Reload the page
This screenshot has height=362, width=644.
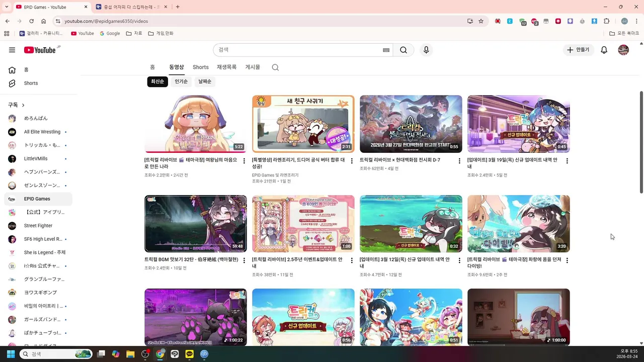click(x=31, y=21)
